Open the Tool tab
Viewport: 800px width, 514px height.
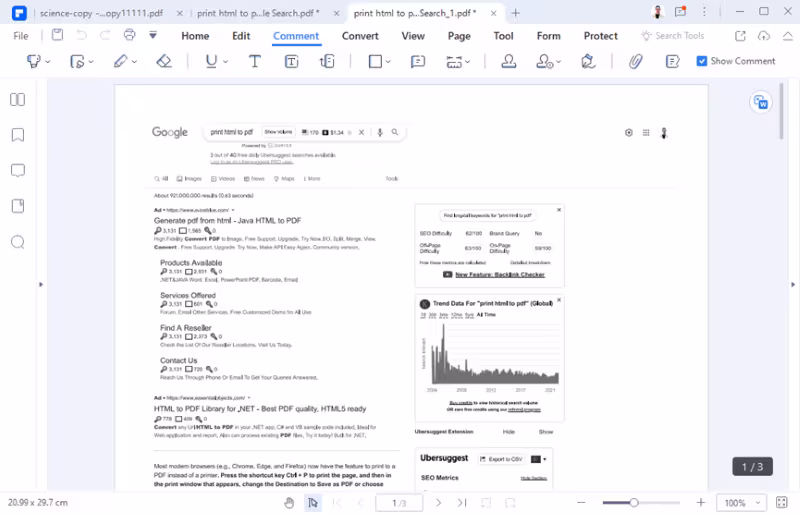pos(503,36)
